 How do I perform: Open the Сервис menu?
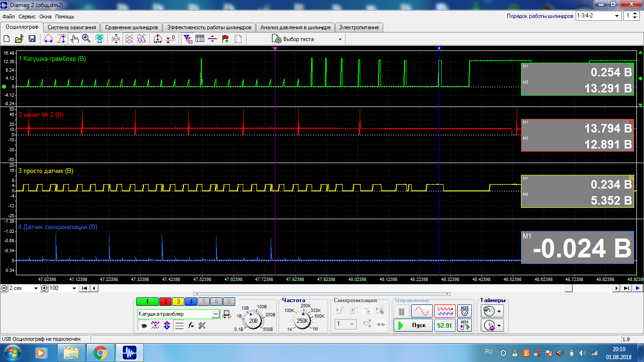pyautogui.click(x=27, y=16)
